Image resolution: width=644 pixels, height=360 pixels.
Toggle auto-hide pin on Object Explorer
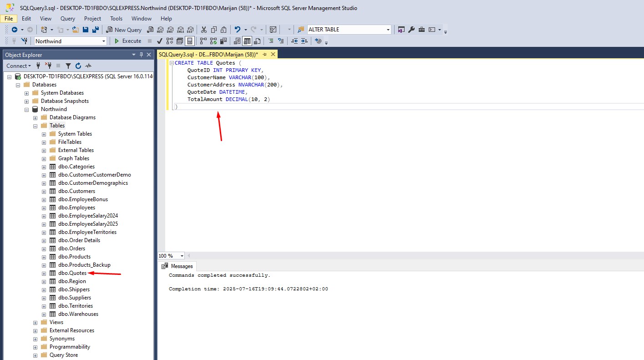pyautogui.click(x=141, y=55)
